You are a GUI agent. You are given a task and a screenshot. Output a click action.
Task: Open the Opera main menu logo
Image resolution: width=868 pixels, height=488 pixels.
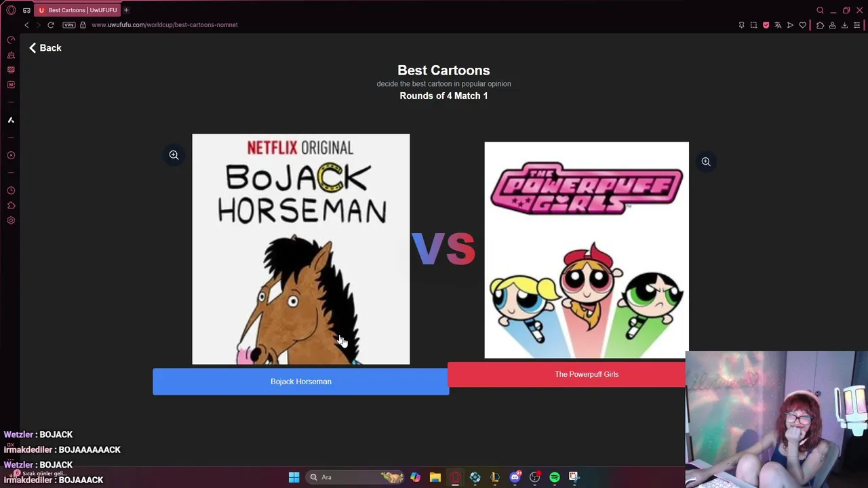(x=11, y=10)
